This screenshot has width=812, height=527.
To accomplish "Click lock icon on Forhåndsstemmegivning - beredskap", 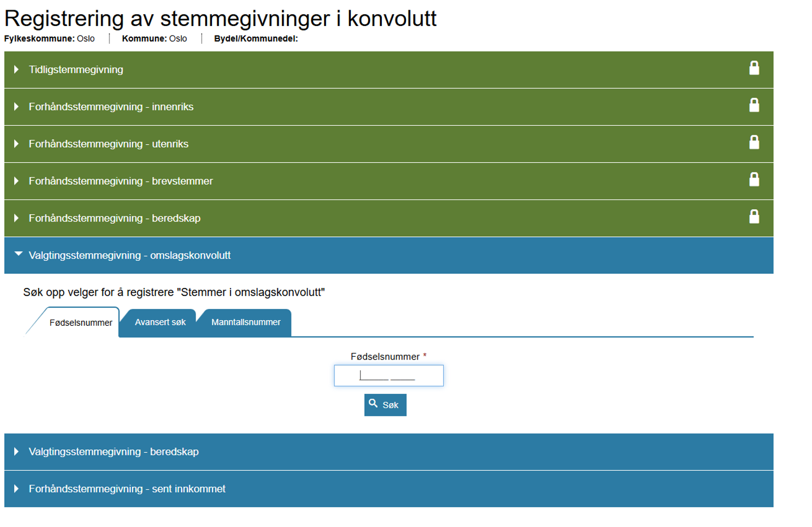I will [754, 217].
